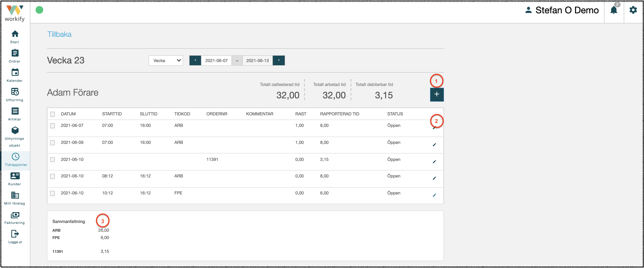Edit the order 11391 row with the pencil

[x=434, y=162]
